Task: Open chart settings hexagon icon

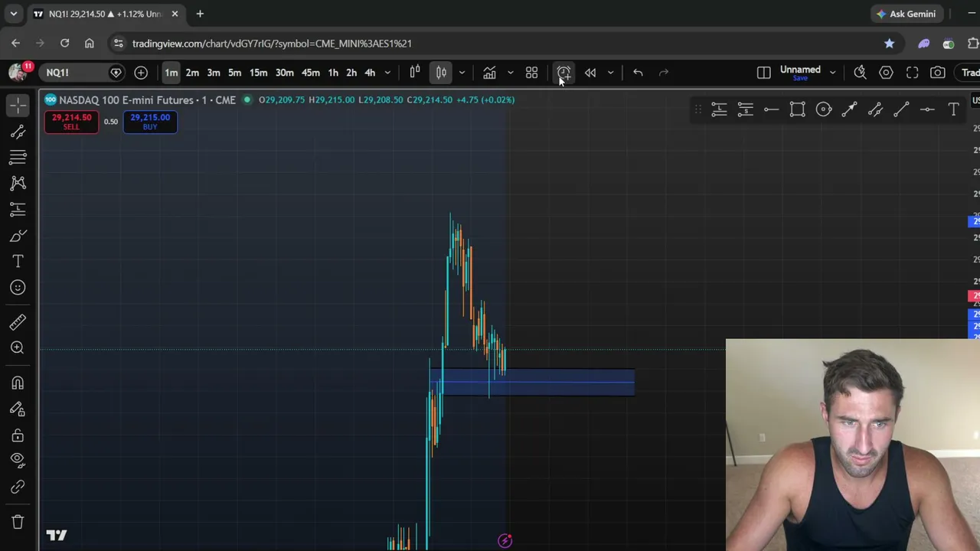Action: (886, 73)
